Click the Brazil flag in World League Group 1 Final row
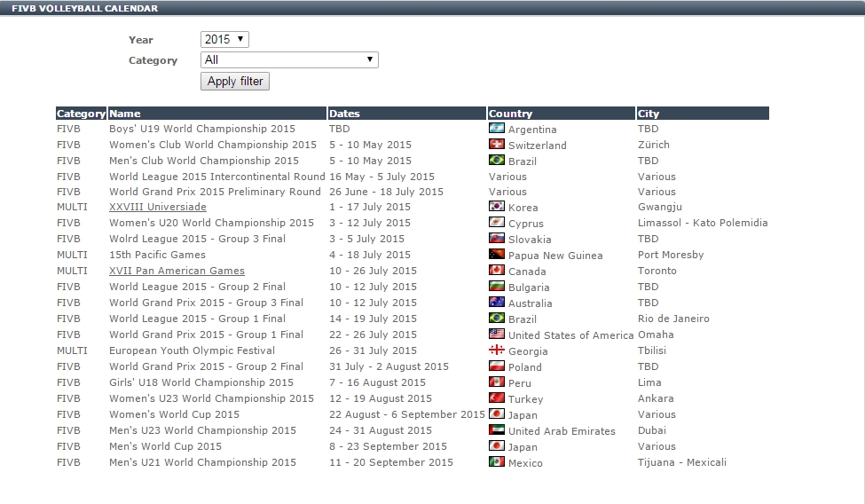 click(497, 318)
